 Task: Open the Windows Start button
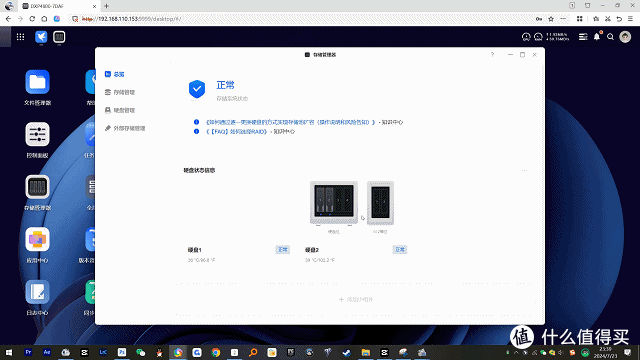[9, 352]
